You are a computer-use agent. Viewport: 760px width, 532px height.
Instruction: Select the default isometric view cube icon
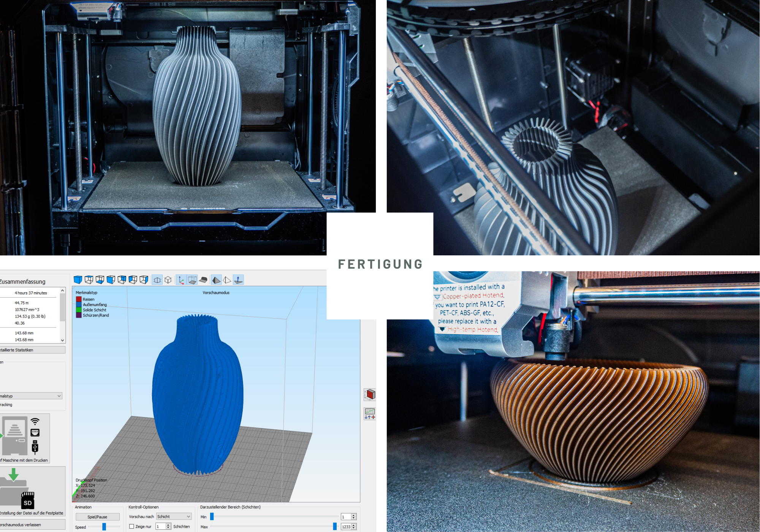[x=78, y=280]
